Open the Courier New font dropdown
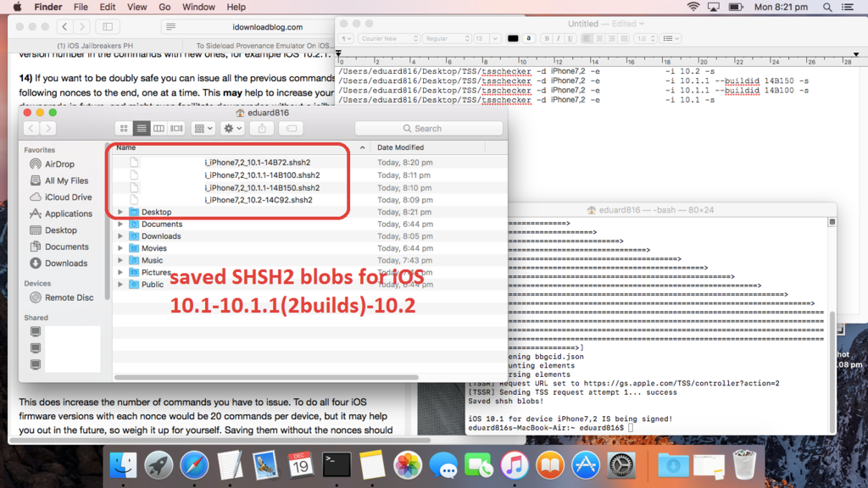The image size is (868, 488). pyautogui.click(x=388, y=39)
